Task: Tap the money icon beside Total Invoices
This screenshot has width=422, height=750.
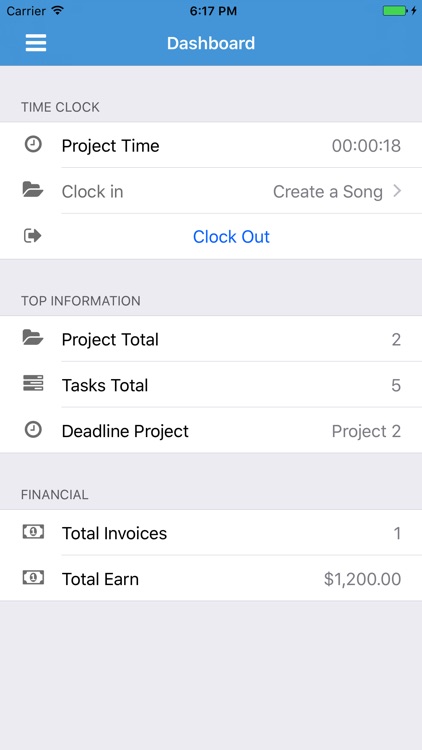Action: (x=33, y=532)
